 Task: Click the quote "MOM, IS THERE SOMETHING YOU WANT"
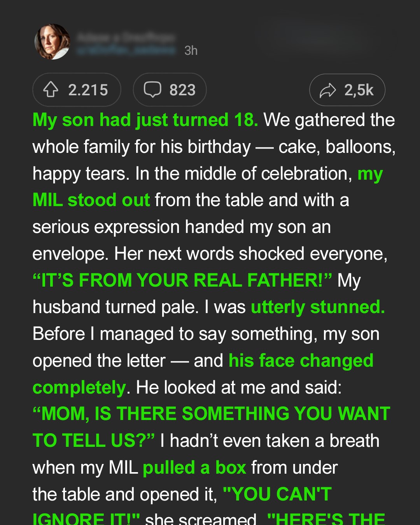pos(212,414)
